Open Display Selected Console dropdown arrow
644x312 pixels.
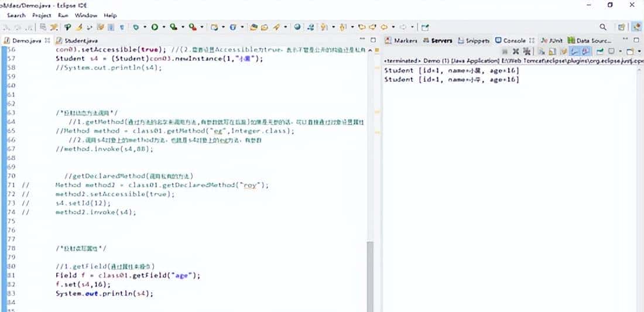point(621,52)
